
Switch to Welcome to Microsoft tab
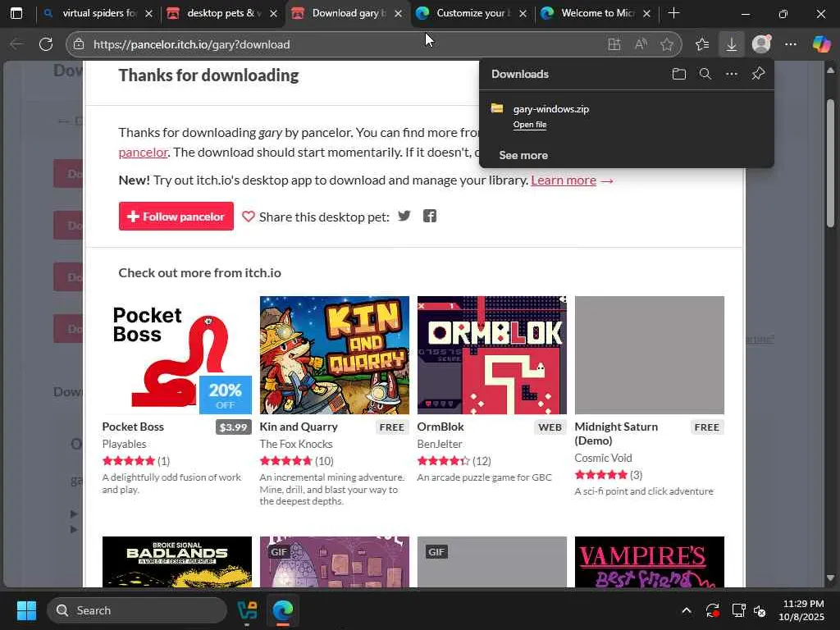(596, 13)
